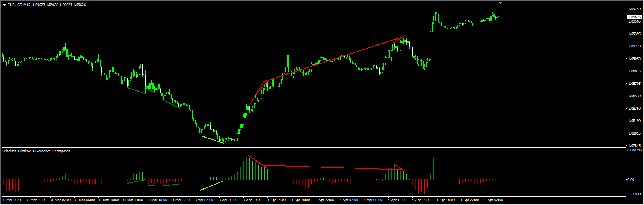The image size is (644, 205).
Task: Click the 5 Apr 02:00 time label
Action: point(493,200)
